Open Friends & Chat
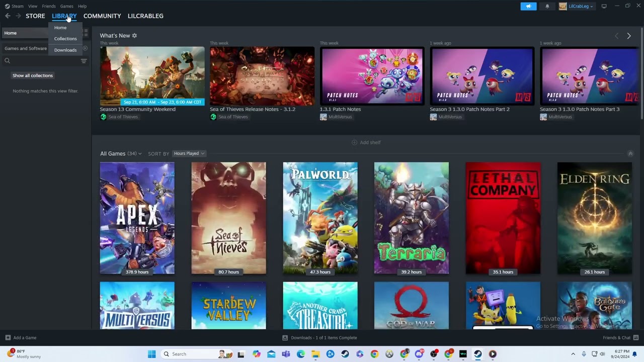Image resolution: width=644 pixels, height=362 pixels. pyautogui.click(x=620, y=338)
